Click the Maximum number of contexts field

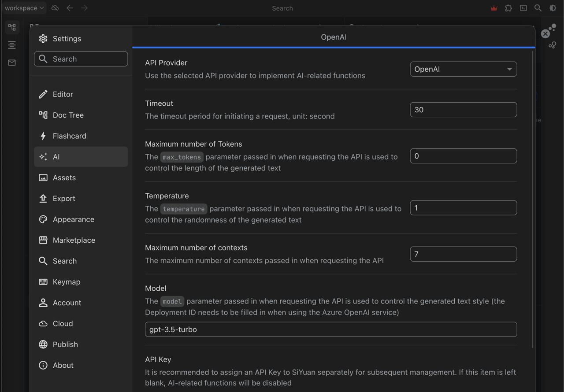pos(463,254)
